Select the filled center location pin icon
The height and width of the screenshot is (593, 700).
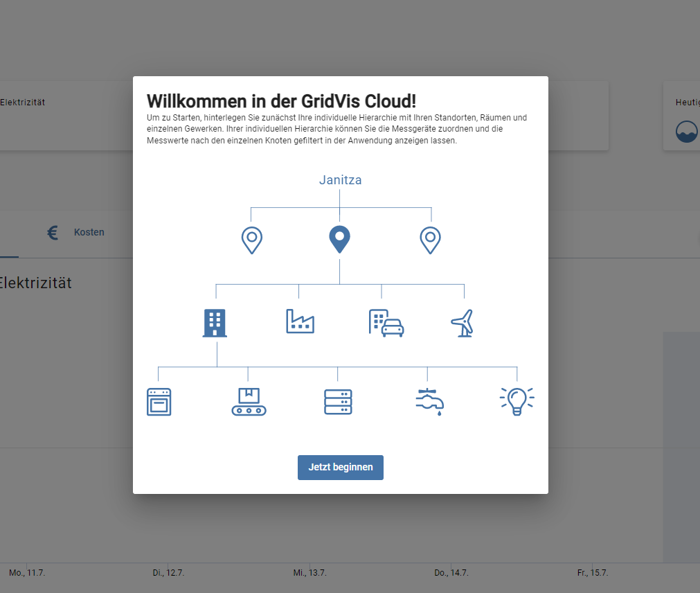(x=339, y=240)
